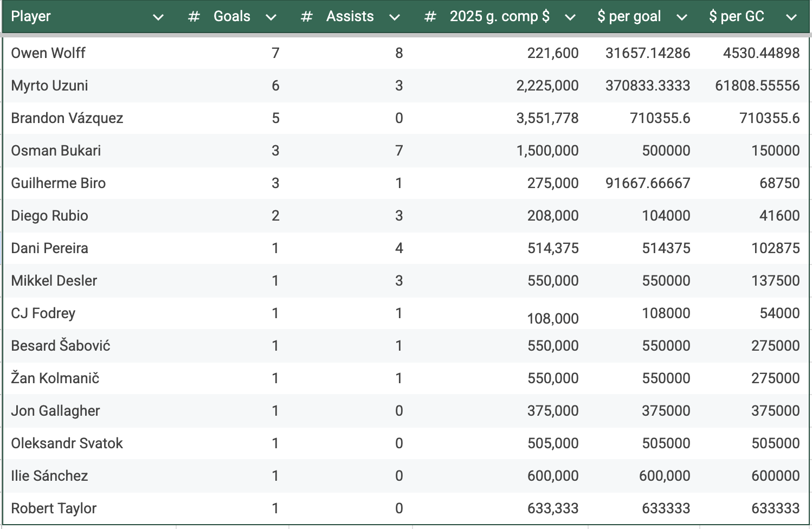This screenshot has width=812, height=529.
Task: Click the number-type icon beside Goals header
Action: 194,17
